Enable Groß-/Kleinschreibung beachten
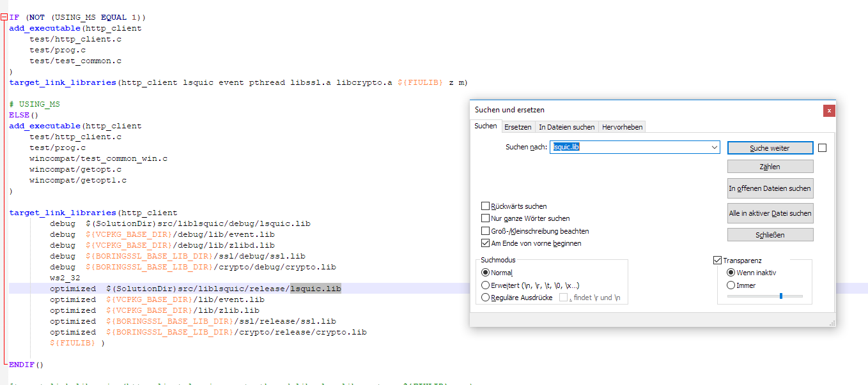Viewport: 868px width, 385px height. click(484, 230)
